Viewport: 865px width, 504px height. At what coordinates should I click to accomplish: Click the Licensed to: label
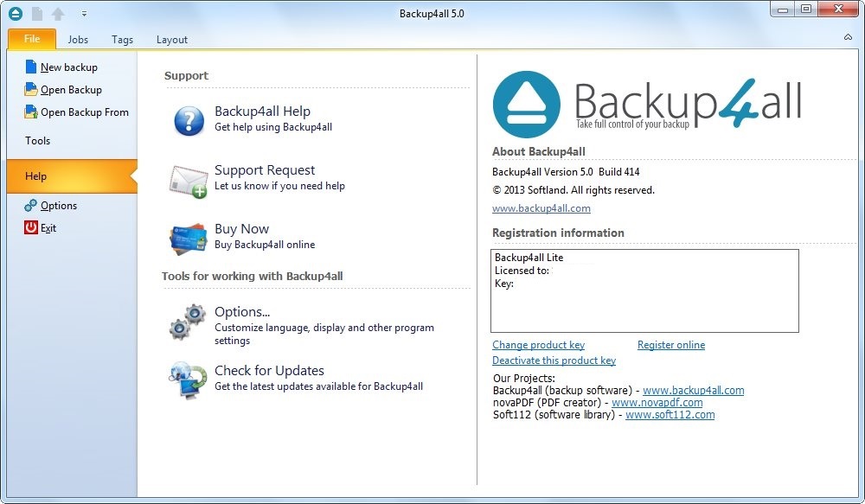click(x=522, y=271)
